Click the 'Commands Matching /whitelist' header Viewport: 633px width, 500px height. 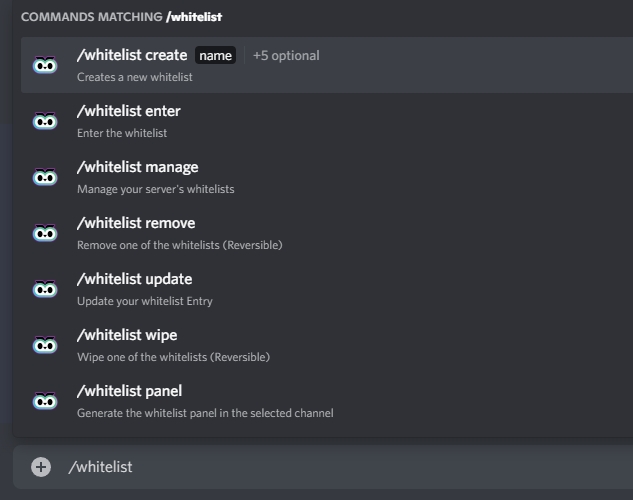pos(121,17)
